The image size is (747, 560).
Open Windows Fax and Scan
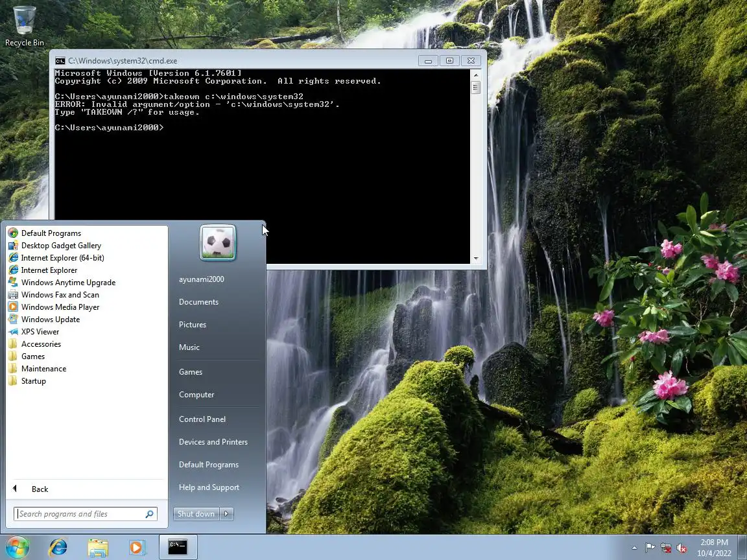point(54,295)
